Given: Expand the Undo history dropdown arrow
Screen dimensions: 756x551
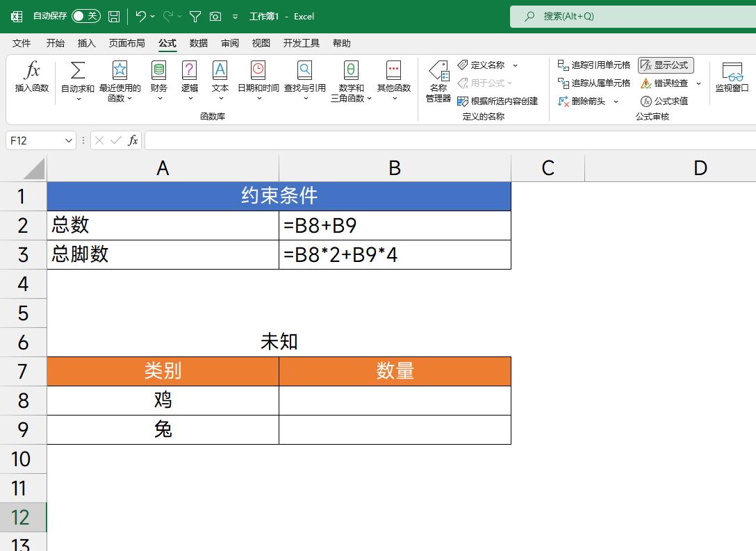Looking at the screenshot, I should point(152,17).
